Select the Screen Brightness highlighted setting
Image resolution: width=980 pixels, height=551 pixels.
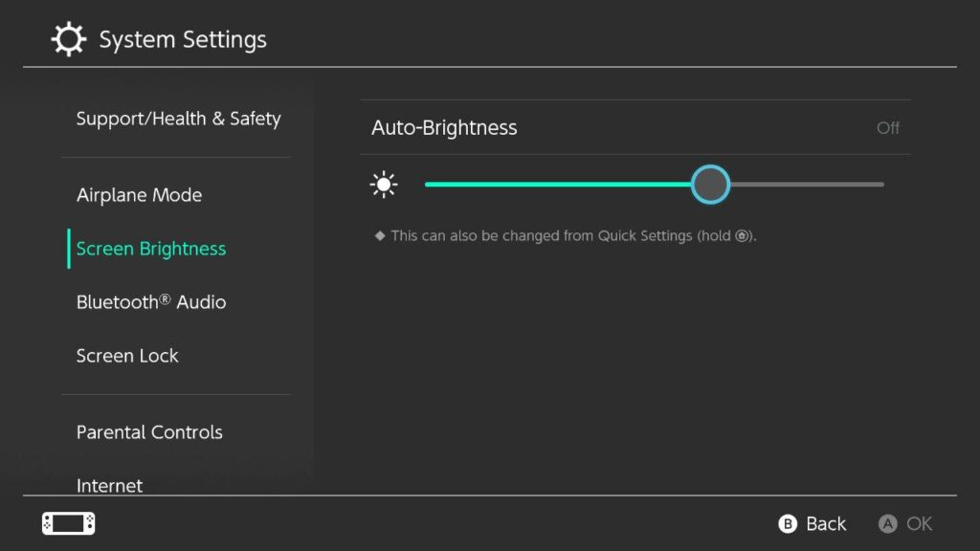click(x=150, y=248)
